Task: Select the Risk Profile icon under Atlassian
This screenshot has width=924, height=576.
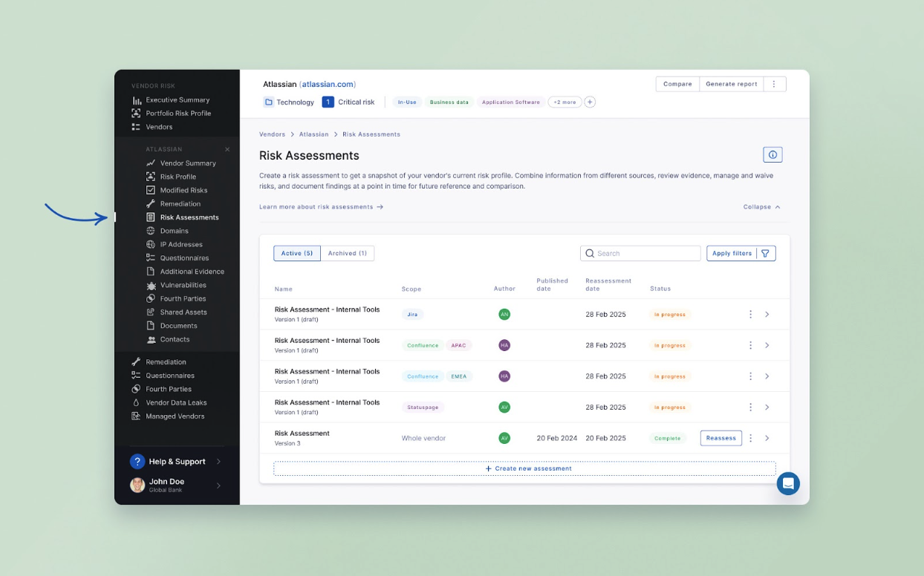Action: coord(151,177)
